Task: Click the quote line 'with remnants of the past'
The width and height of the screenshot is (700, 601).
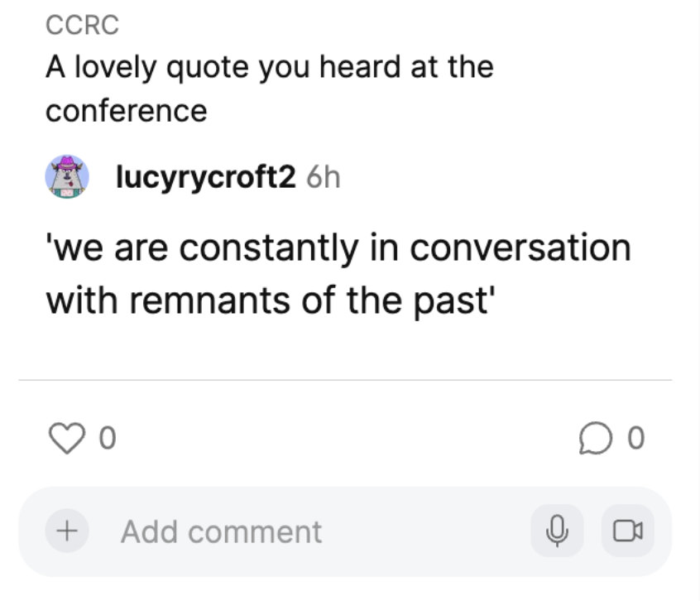Action: [x=269, y=300]
